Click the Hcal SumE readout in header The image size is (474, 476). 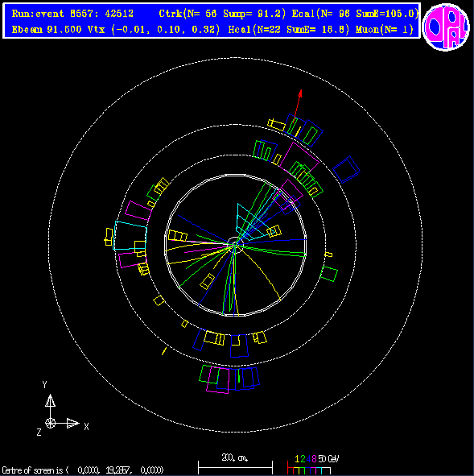tap(289, 30)
